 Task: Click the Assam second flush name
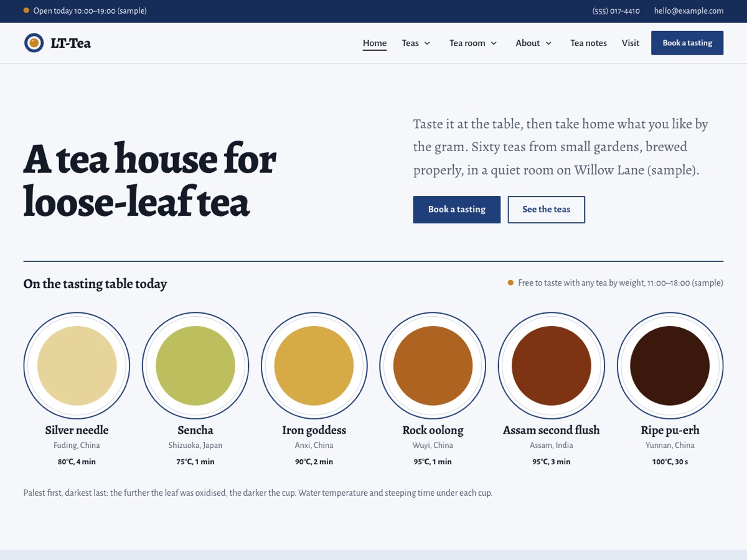(552, 430)
